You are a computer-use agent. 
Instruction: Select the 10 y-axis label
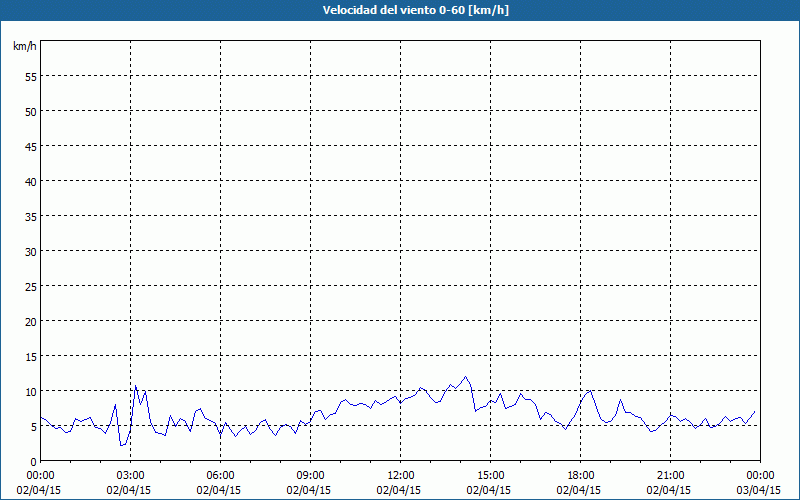[x=31, y=391]
